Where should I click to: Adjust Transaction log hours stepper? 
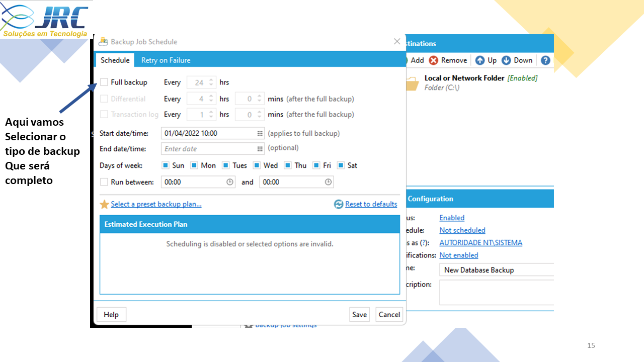tap(211, 115)
